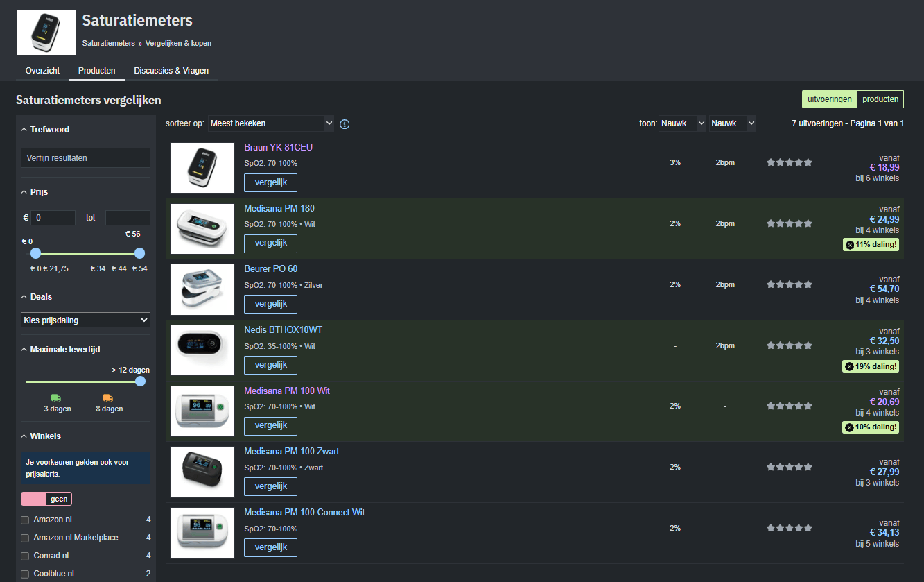The width and height of the screenshot is (924, 582).
Task: Click the € 27,99 price
Action: pos(884,472)
